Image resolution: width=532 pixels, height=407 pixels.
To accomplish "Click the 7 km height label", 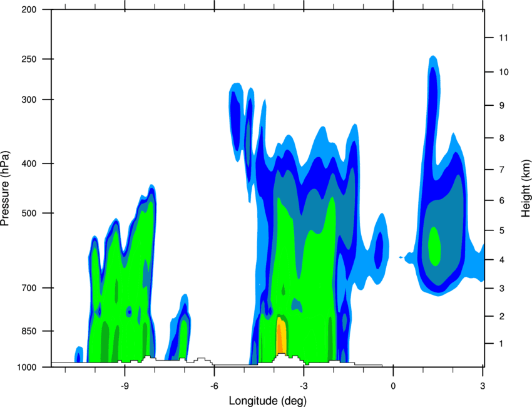I will coord(501,170).
